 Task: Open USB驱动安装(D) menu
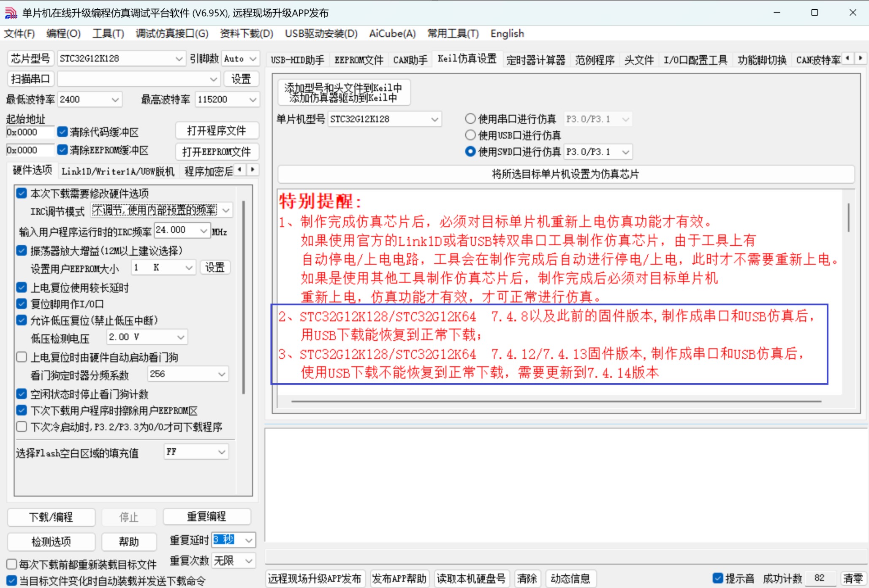[321, 33]
